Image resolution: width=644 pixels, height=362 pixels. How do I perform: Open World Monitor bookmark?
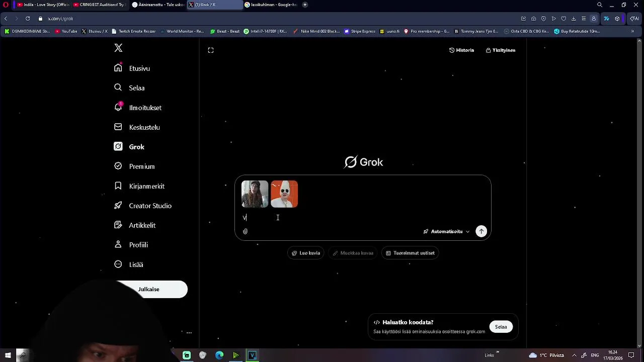pyautogui.click(x=182, y=31)
